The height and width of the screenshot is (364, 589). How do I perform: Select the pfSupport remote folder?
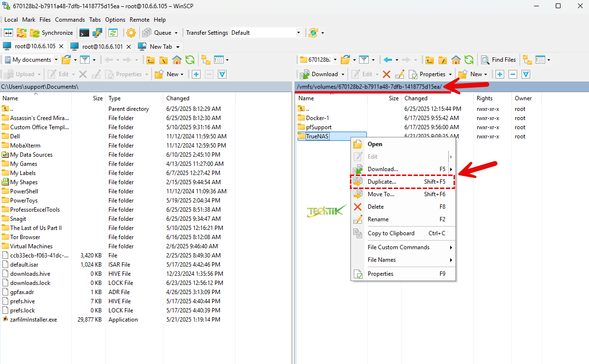(319, 127)
